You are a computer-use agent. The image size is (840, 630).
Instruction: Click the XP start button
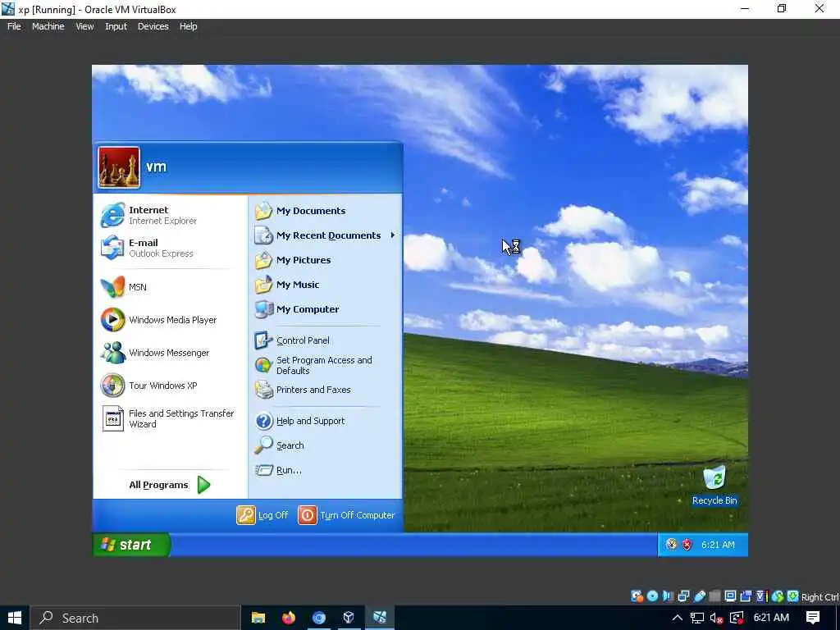point(131,545)
